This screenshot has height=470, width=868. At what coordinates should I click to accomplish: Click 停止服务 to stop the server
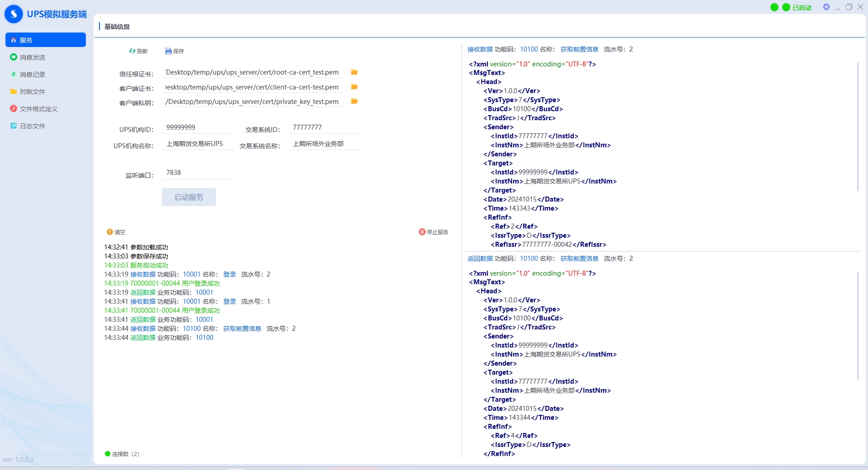[434, 232]
